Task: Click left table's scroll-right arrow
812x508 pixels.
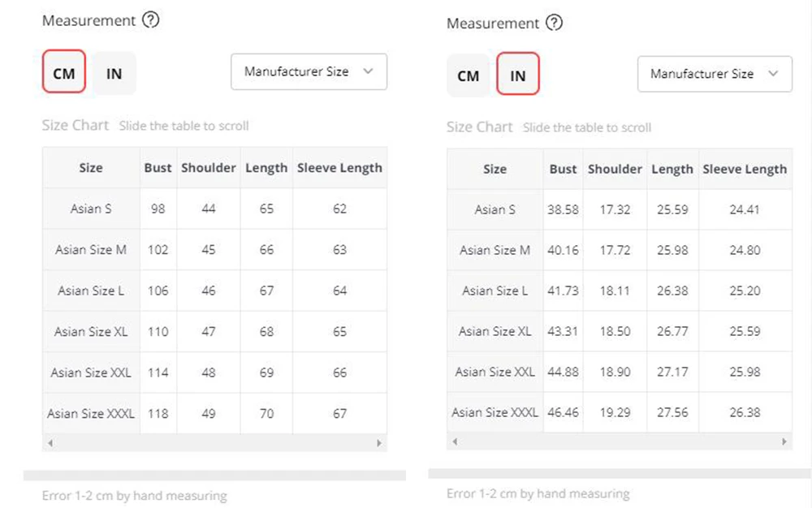Action: (x=378, y=444)
